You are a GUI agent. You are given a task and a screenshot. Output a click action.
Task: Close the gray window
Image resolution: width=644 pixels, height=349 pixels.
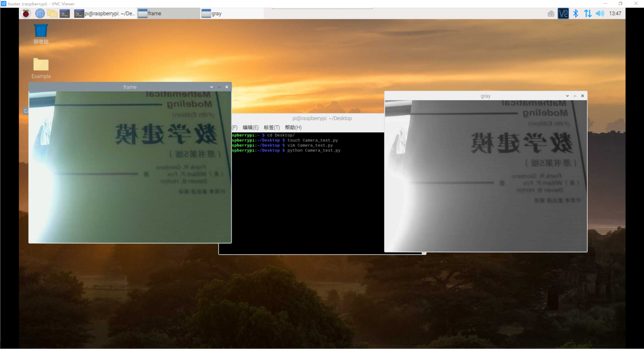(x=583, y=96)
